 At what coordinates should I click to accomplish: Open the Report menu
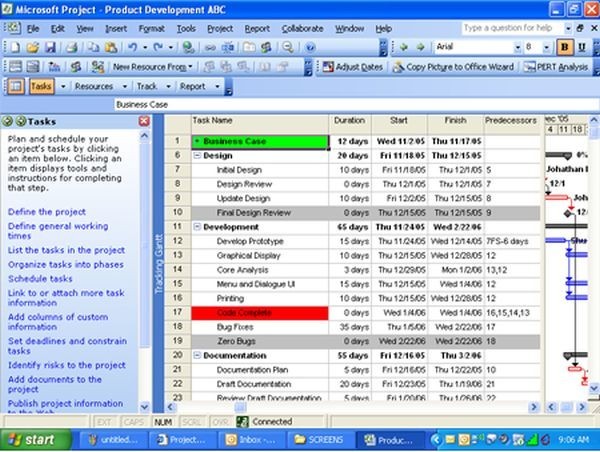(257, 29)
